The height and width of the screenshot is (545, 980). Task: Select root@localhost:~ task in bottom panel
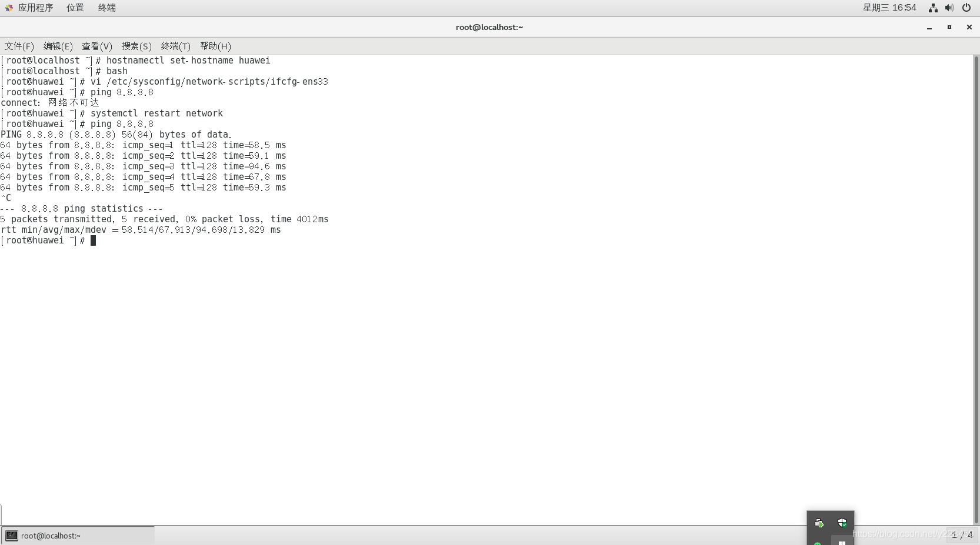tap(78, 536)
